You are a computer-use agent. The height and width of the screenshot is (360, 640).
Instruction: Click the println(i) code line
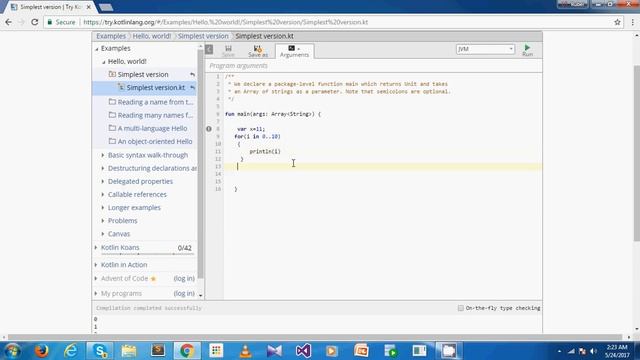(x=265, y=151)
